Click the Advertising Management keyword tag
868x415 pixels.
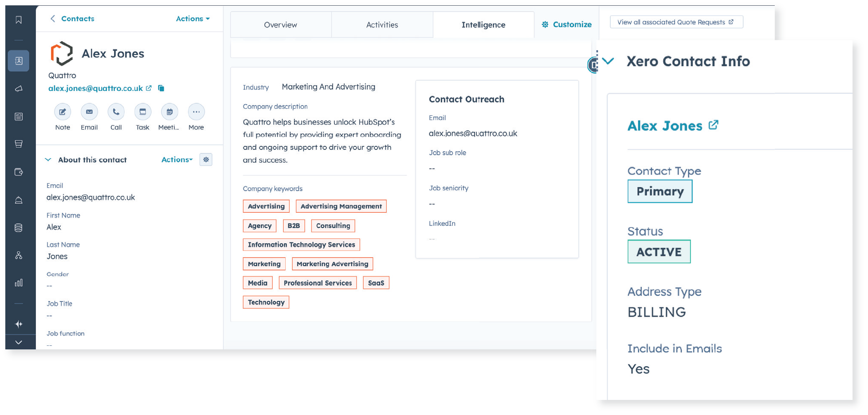(341, 206)
